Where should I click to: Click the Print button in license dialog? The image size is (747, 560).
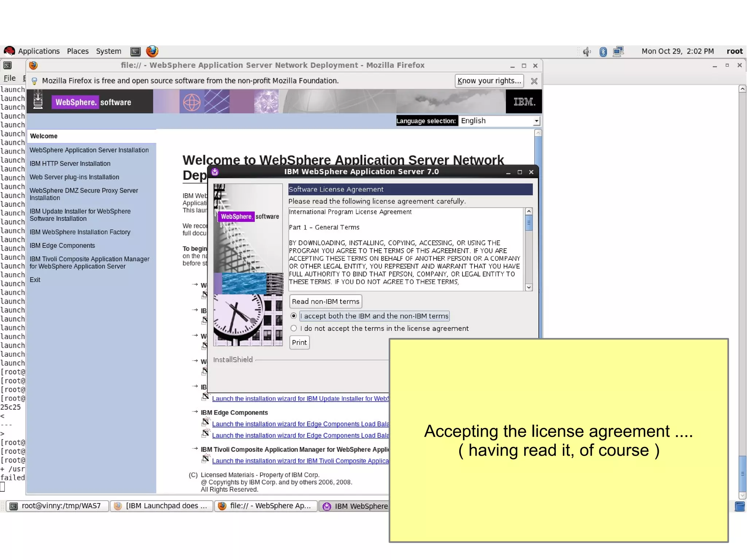[299, 343]
